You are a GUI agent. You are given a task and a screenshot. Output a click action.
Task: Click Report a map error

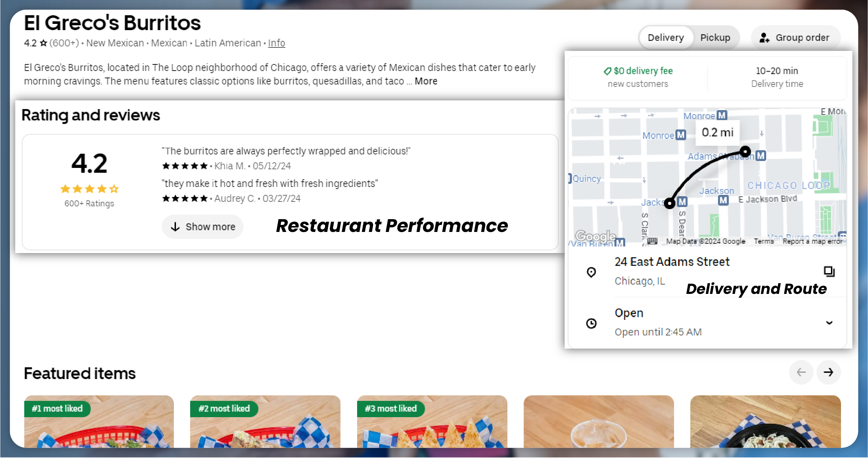click(x=812, y=241)
